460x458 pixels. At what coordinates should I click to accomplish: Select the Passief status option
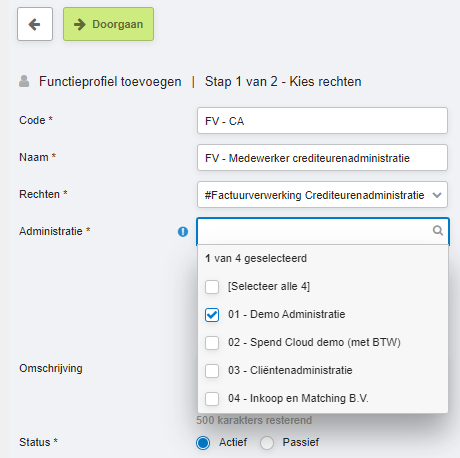[x=267, y=443]
